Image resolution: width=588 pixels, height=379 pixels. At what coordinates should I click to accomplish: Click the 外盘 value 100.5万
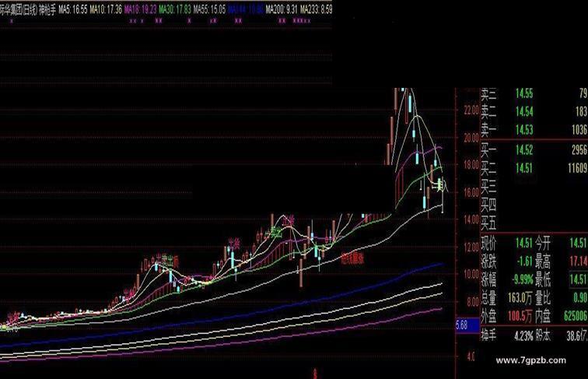click(x=520, y=316)
